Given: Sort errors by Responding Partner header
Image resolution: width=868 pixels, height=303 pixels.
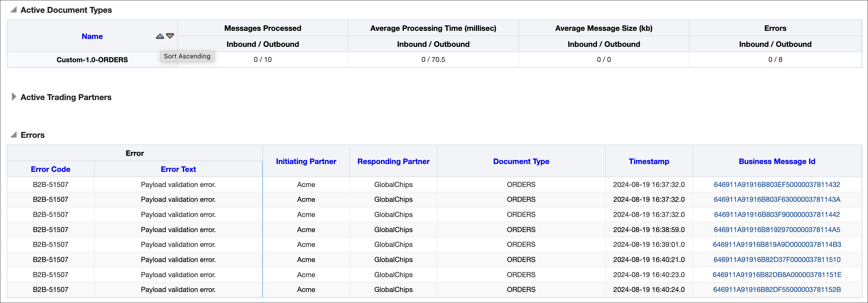Looking at the screenshot, I should click(x=393, y=161).
